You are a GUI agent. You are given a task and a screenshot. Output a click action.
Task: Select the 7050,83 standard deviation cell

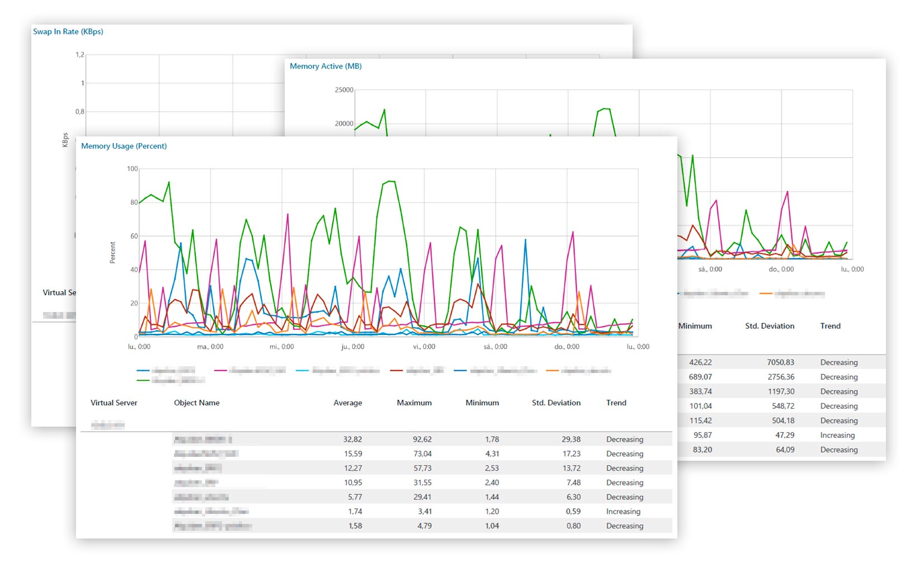click(x=780, y=362)
